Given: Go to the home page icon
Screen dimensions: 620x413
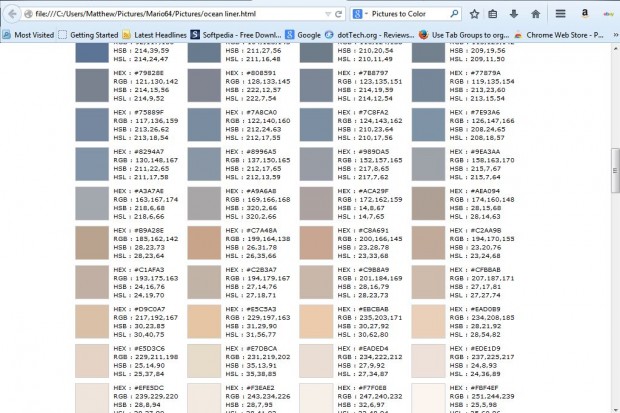Looking at the screenshot, I should pyautogui.click(x=535, y=14).
